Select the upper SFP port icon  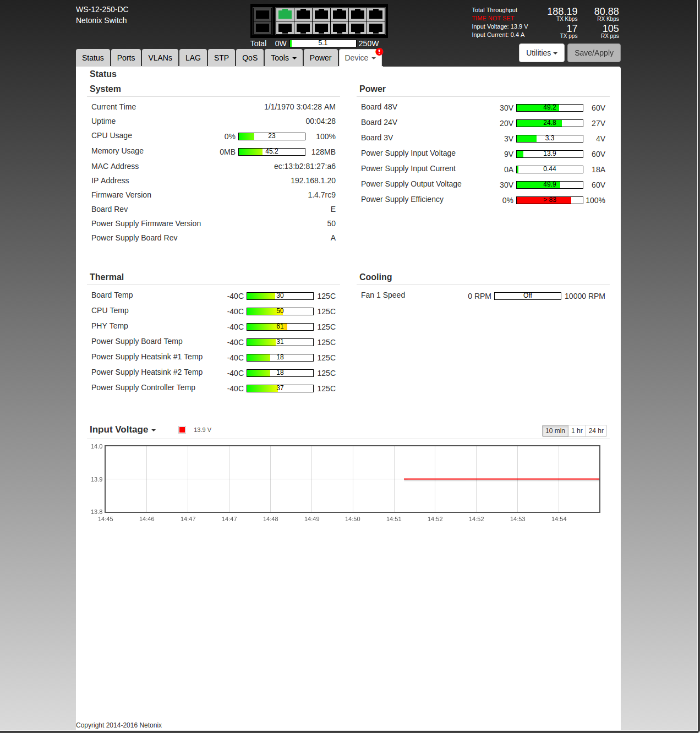(262, 14)
